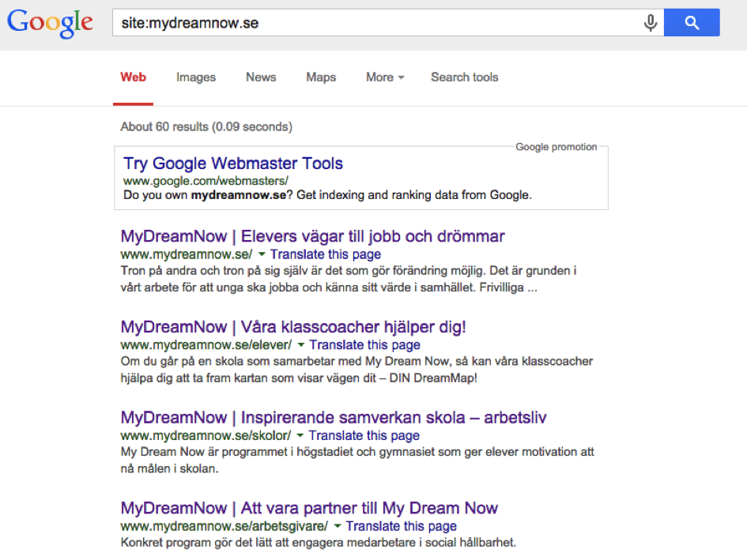Switch to the Images tab
The width and height of the screenshot is (747, 560).
pyautogui.click(x=196, y=77)
